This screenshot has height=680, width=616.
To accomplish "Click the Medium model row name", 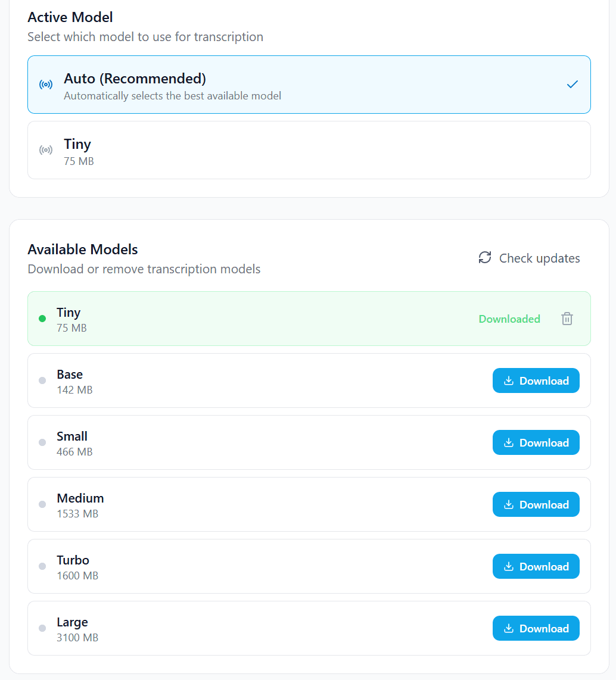I will 80,498.
